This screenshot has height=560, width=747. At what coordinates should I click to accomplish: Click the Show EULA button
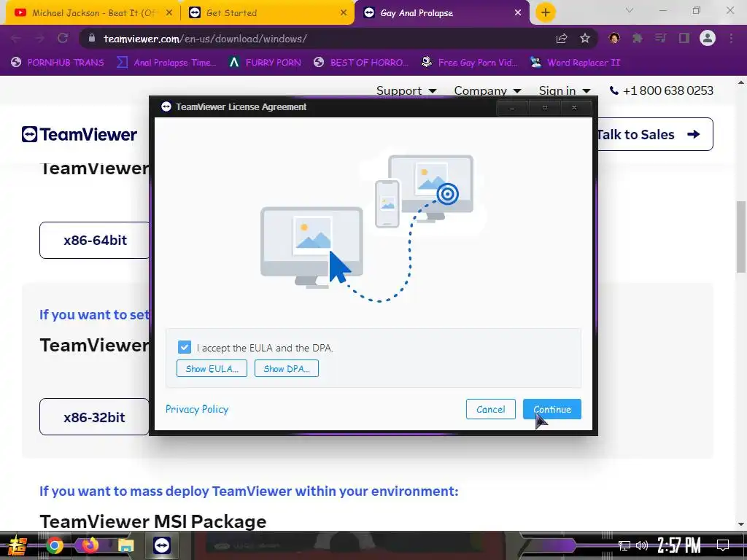[x=212, y=368]
